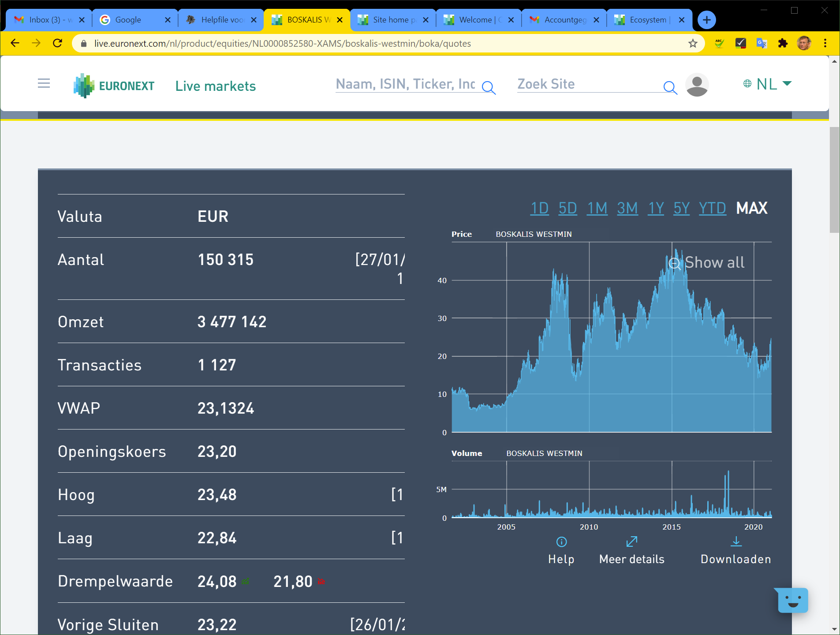The height and width of the screenshot is (635, 840).
Task: Expand the NL language dropdown
Action: click(767, 84)
